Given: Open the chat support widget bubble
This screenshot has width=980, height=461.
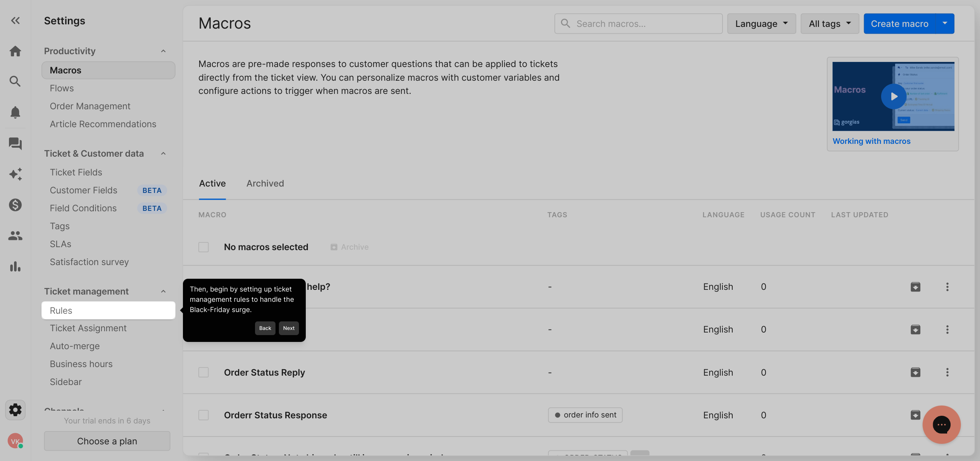Looking at the screenshot, I should point(941,425).
